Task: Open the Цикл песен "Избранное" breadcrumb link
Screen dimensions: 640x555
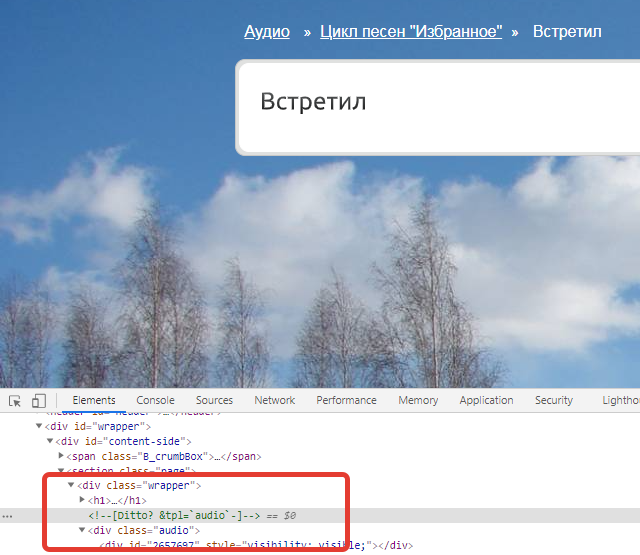Action: click(x=411, y=31)
